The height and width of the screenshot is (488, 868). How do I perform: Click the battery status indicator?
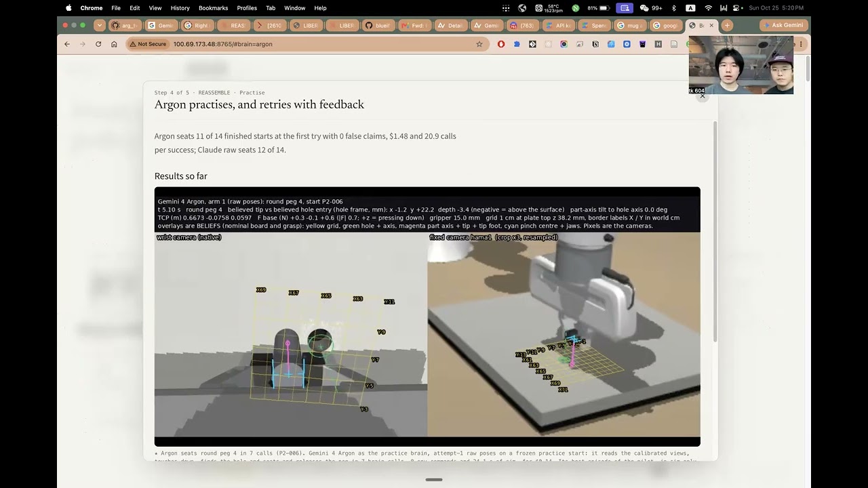pyautogui.click(x=599, y=8)
